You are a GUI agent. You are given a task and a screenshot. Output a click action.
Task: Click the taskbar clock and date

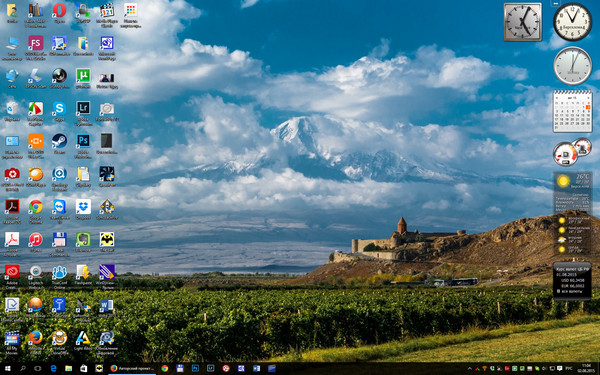click(x=586, y=368)
